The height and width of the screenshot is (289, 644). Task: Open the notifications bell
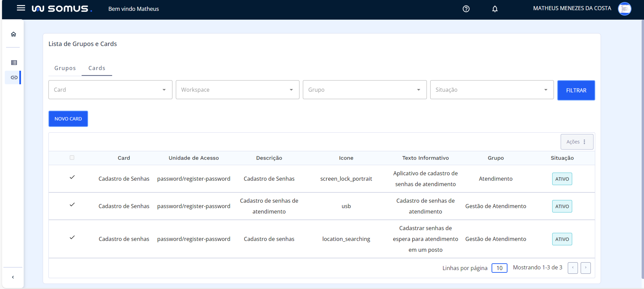[495, 9]
